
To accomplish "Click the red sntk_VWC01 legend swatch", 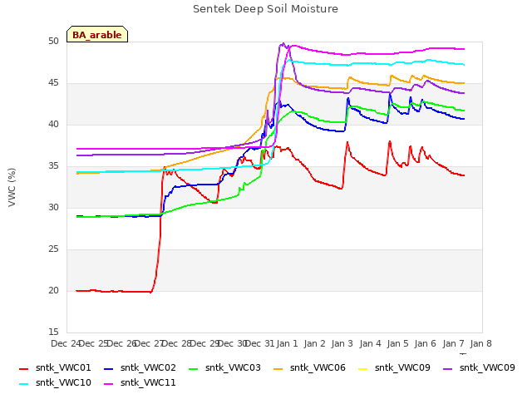I will click(x=24, y=369).
